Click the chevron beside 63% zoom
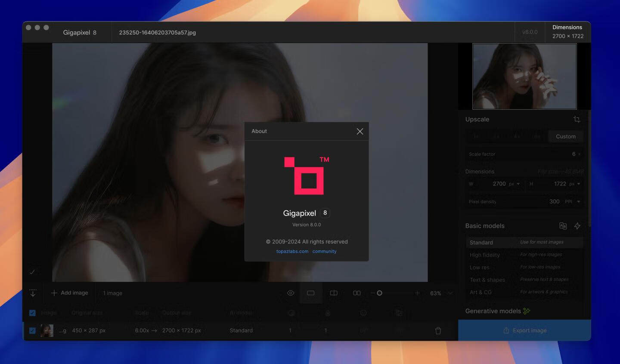Viewport: 620px width, 364px height. pyautogui.click(x=450, y=293)
